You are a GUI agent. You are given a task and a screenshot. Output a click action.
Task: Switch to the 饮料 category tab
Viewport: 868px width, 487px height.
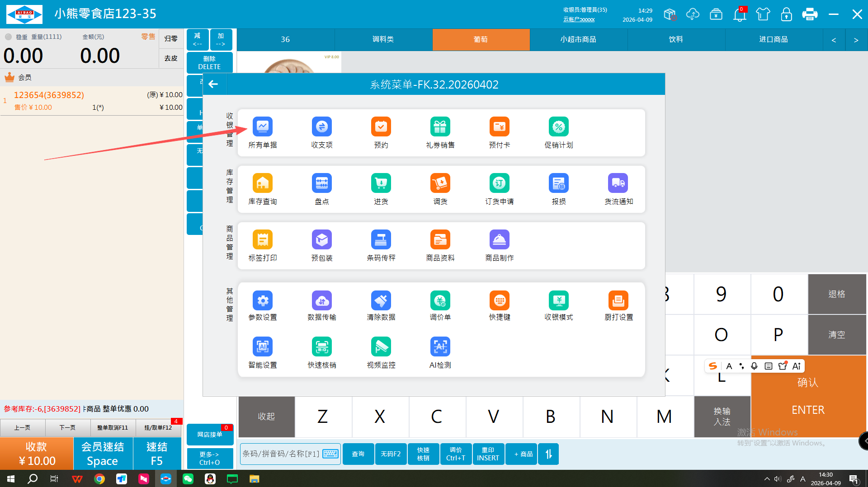(675, 39)
